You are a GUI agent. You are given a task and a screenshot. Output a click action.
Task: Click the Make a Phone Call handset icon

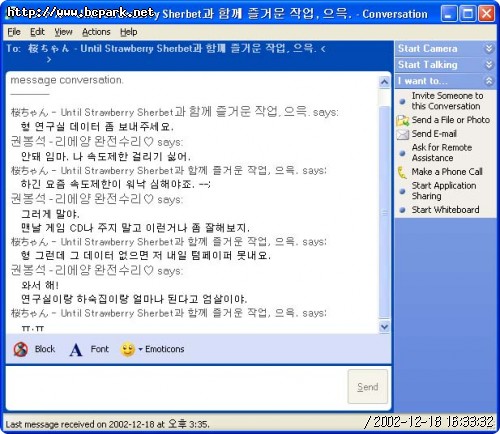click(402, 172)
